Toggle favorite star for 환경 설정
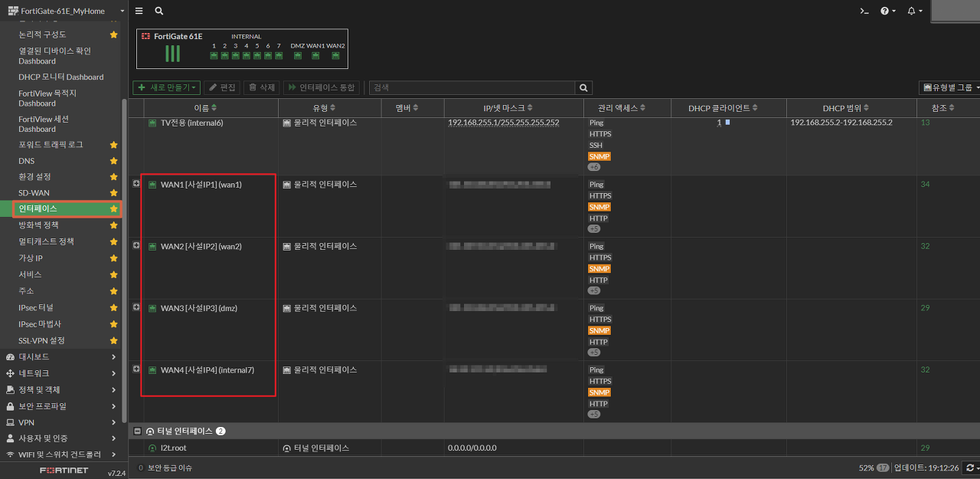The width and height of the screenshot is (980, 479). (x=113, y=177)
